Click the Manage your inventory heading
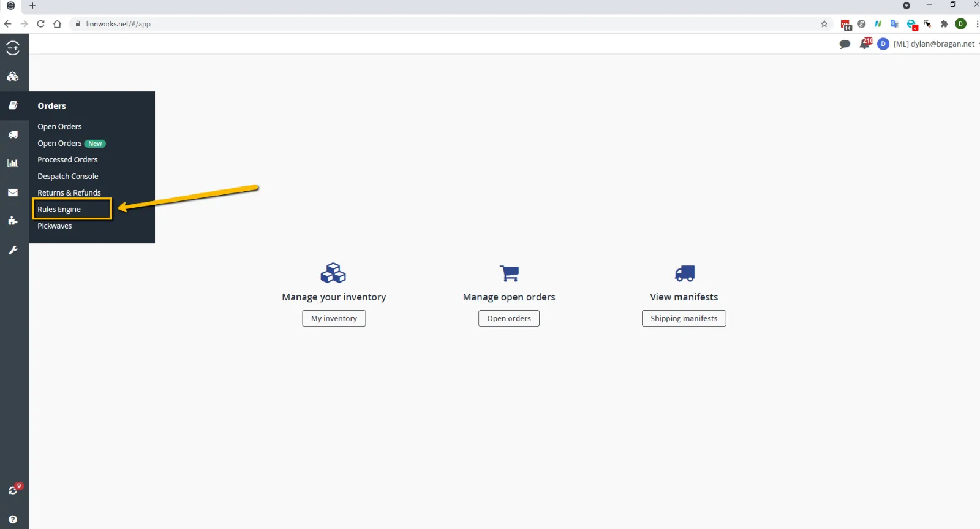This screenshot has height=529, width=980. (334, 297)
